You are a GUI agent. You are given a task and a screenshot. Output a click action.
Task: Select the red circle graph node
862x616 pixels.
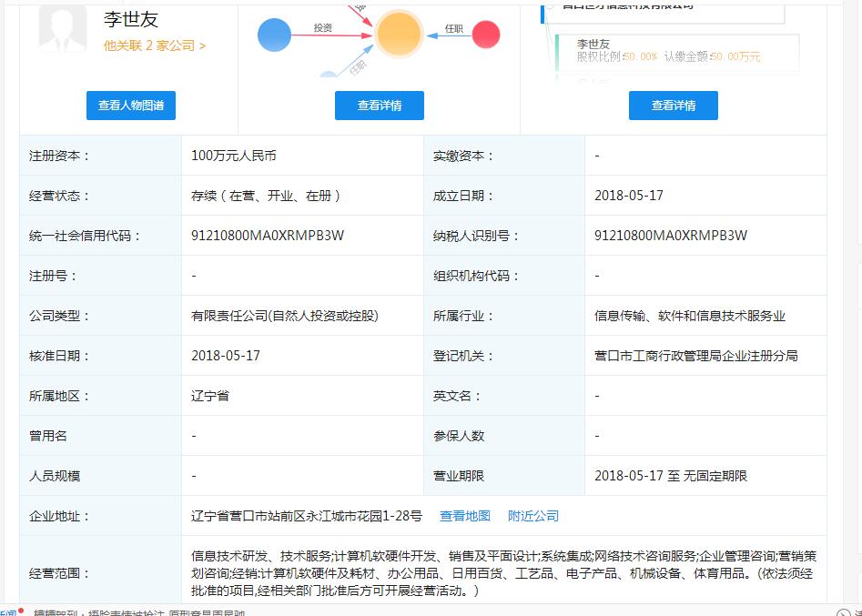486,35
